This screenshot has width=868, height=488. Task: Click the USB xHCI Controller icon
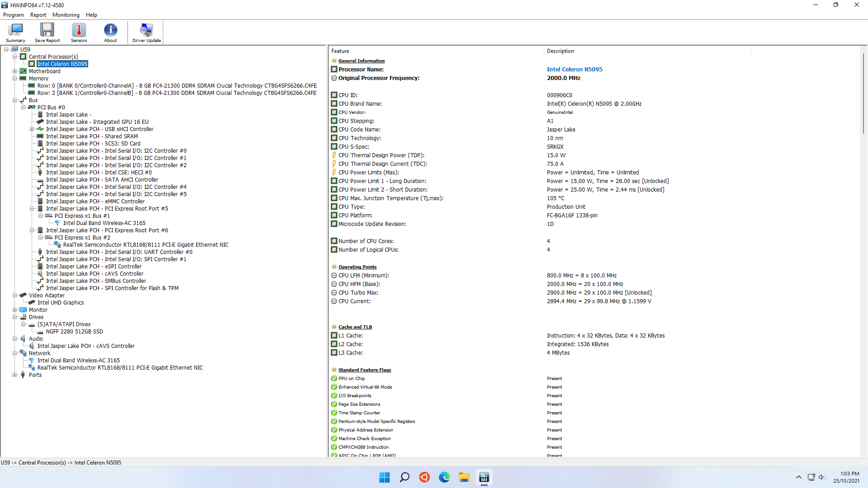pos(40,129)
